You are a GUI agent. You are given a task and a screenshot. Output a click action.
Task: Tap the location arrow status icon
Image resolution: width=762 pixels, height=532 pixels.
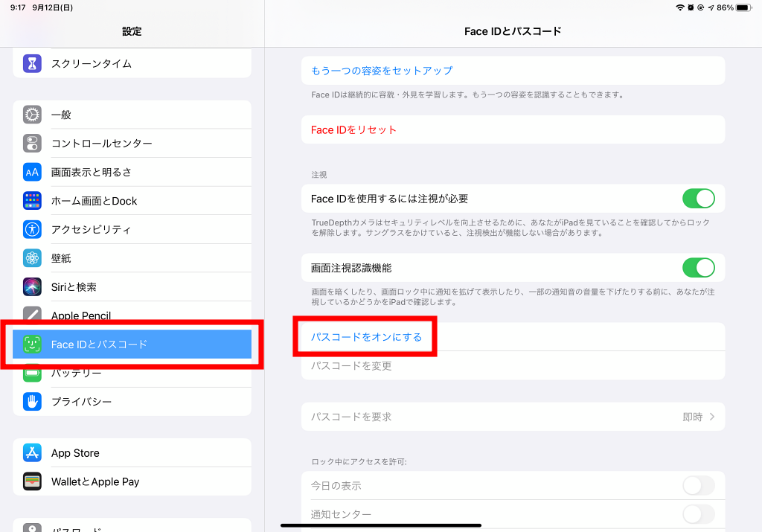[x=711, y=7]
